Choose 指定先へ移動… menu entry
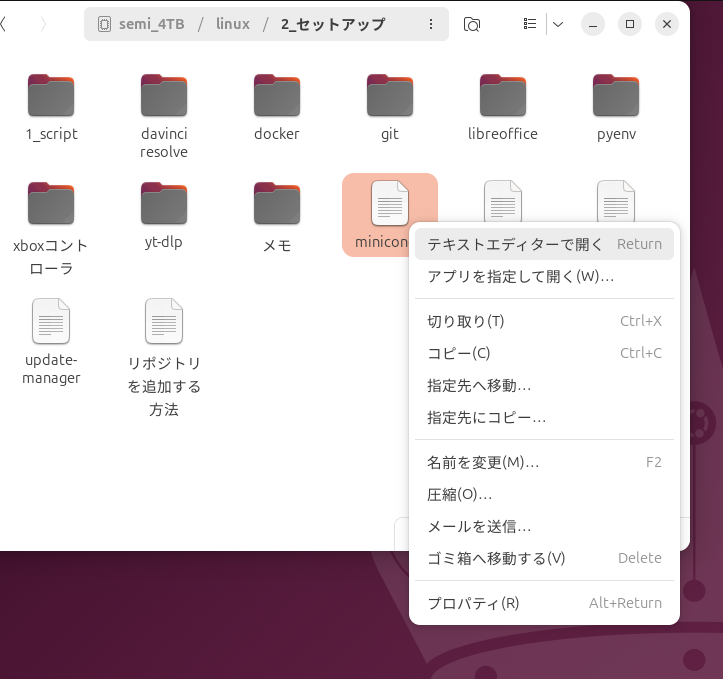Image resolution: width=723 pixels, height=679 pixels. click(x=544, y=385)
